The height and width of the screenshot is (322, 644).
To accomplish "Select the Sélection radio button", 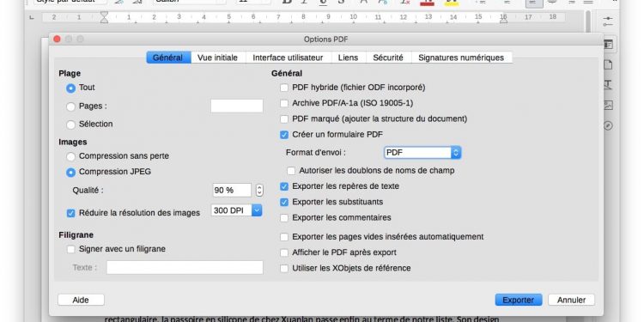I will 70,125.
